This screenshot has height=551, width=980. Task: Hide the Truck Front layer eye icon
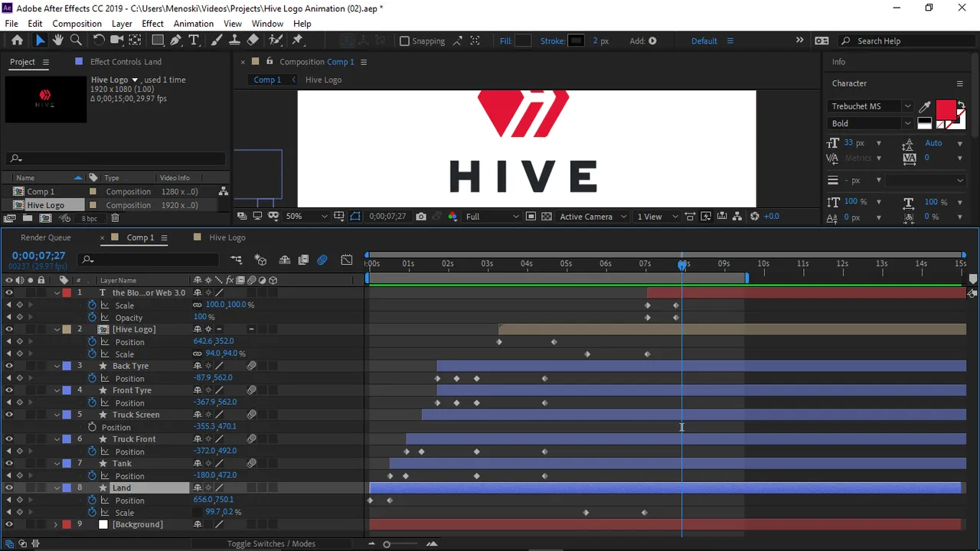point(9,439)
